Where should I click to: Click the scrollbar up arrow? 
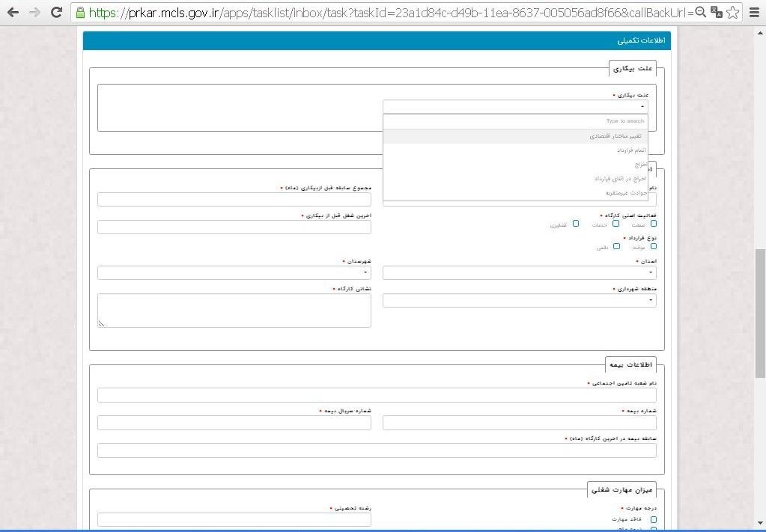point(760,33)
